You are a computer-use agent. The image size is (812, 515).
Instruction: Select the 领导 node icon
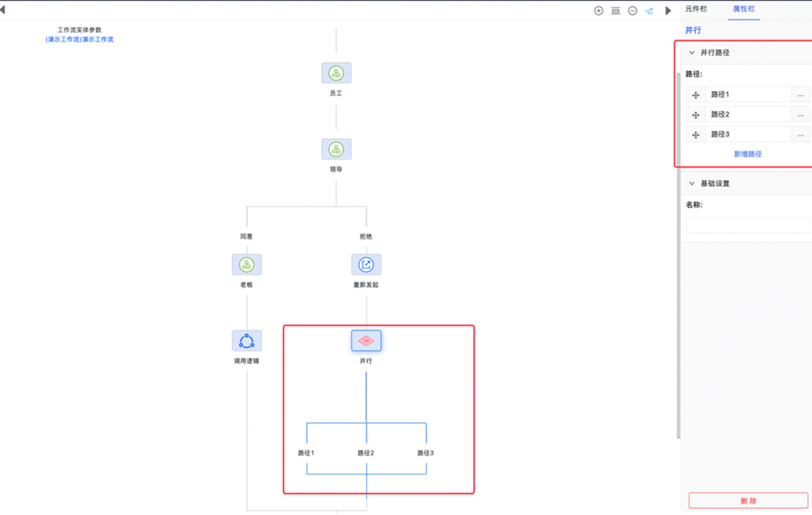click(x=336, y=149)
